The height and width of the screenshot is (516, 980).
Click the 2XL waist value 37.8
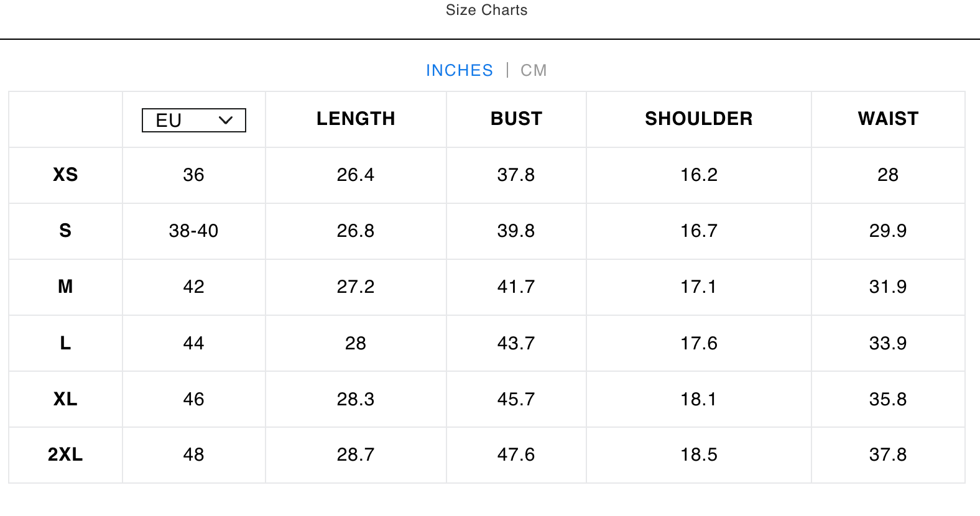(888, 454)
